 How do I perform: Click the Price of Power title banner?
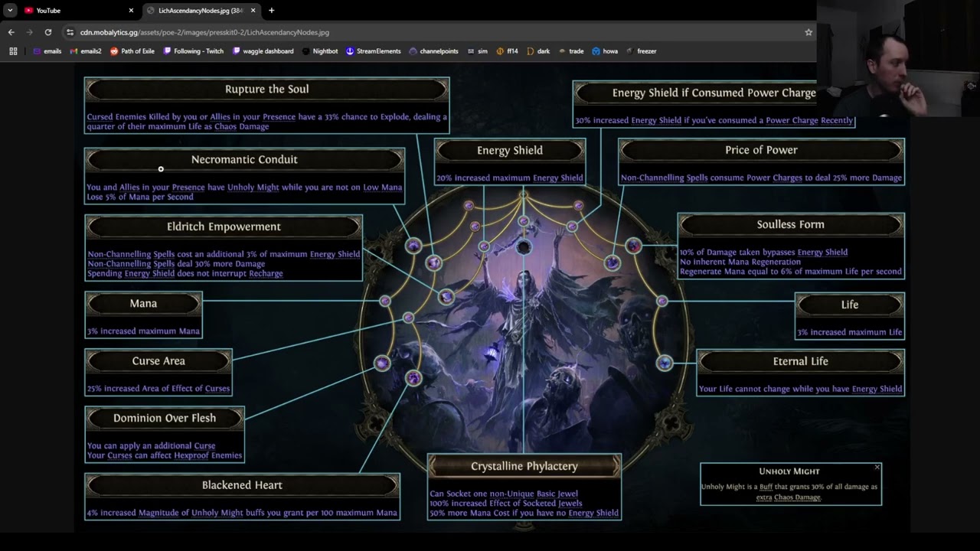pyautogui.click(x=761, y=151)
